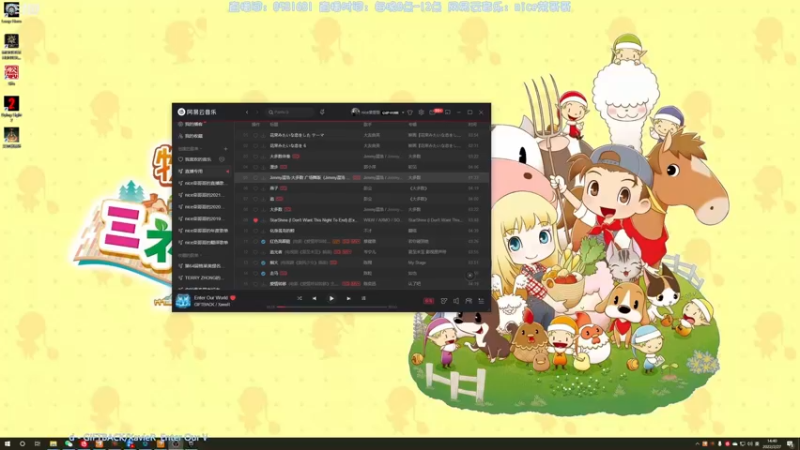Switch to mini player mode icon

pyautogui.click(x=448, y=112)
